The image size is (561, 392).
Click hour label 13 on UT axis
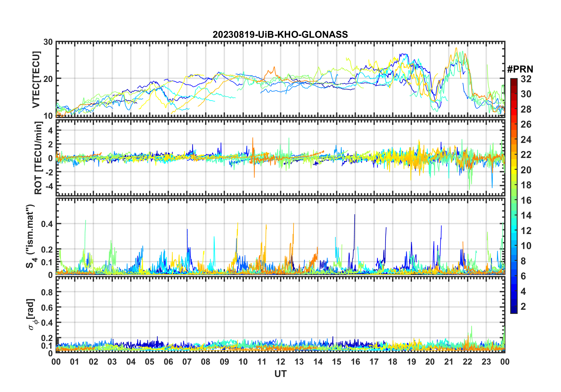click(x=299, y=362)
